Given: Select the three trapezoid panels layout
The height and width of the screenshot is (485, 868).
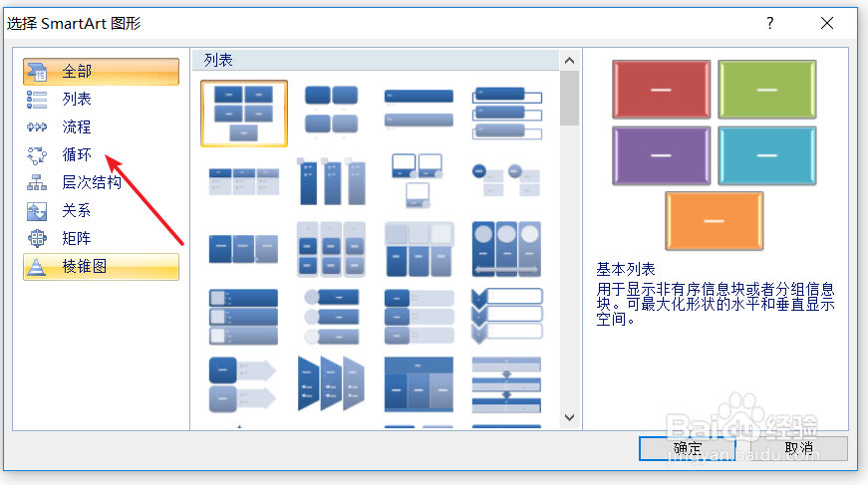Looking at the screenshot, I should (x=331, y=383).
